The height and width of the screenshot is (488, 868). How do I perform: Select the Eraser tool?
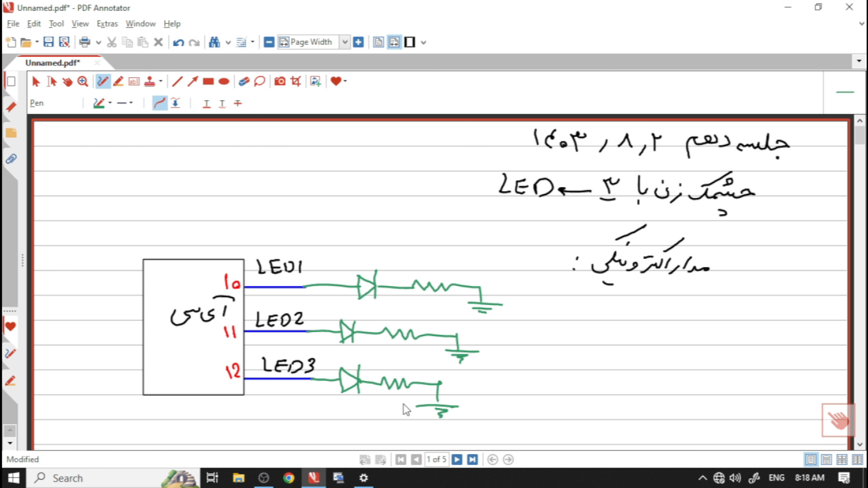[x=244, y=81]
